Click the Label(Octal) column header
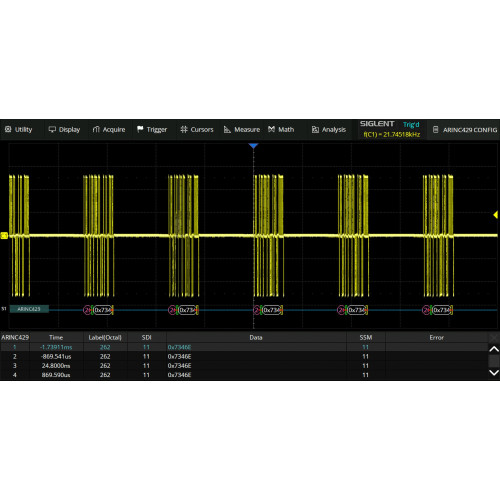Image resolution: width=500 pixels, height=500 pixels. 105,337
